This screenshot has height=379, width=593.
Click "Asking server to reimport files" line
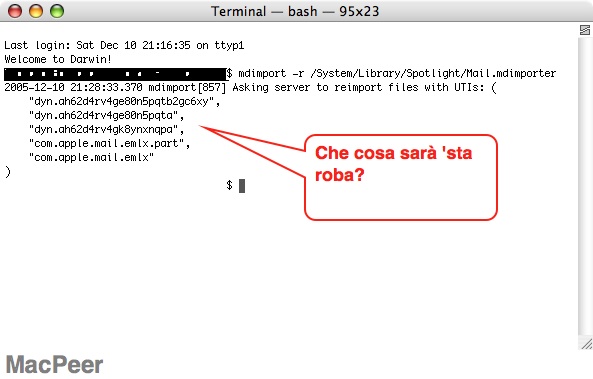point(250,87)
